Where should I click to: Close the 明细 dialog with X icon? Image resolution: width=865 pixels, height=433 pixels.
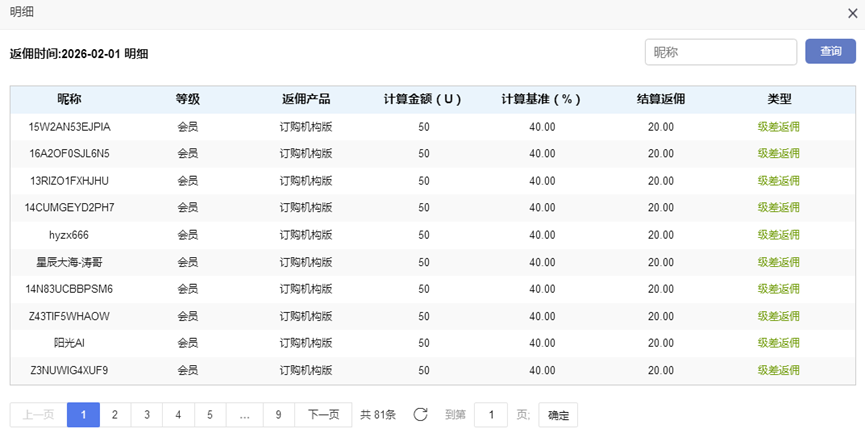852,13
